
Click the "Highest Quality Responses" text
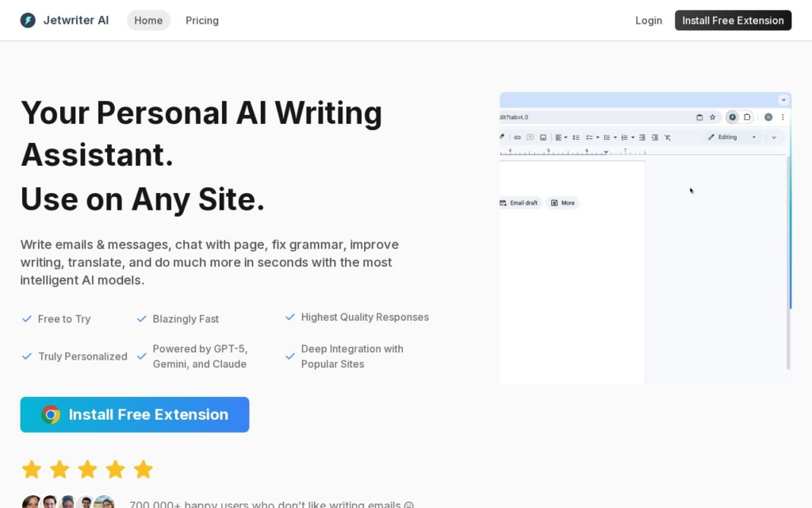point(365,317)
